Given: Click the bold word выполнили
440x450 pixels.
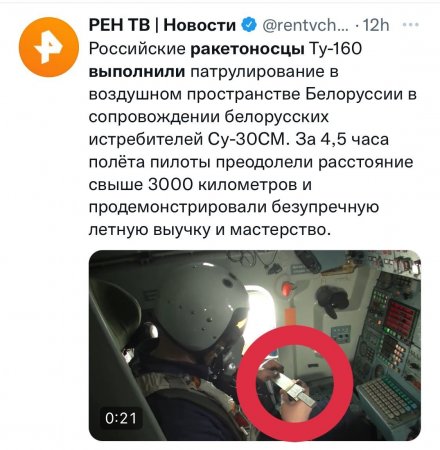Looking at the screenshot, I should [x=137, y=72].
